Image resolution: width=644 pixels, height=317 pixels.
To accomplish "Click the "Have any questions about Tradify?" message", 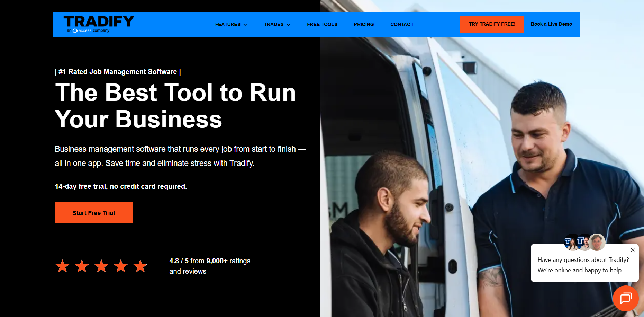I will click(x=583, y=260).
